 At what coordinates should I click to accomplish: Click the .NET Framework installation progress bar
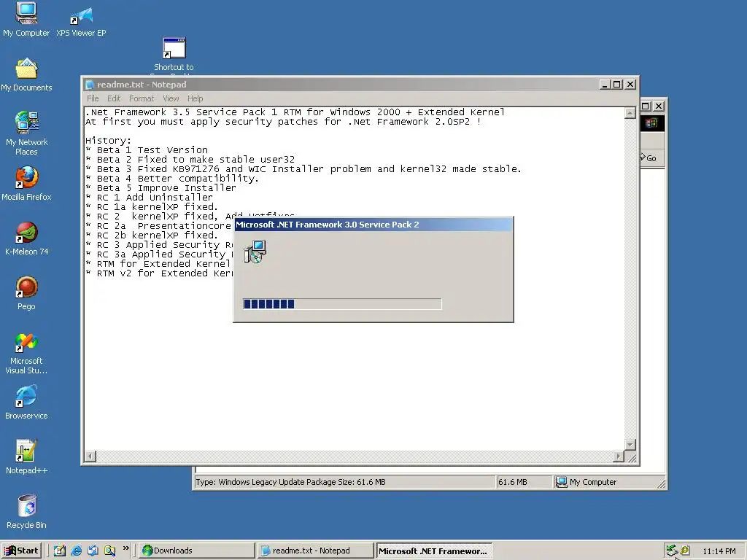(x=343, y=304)
